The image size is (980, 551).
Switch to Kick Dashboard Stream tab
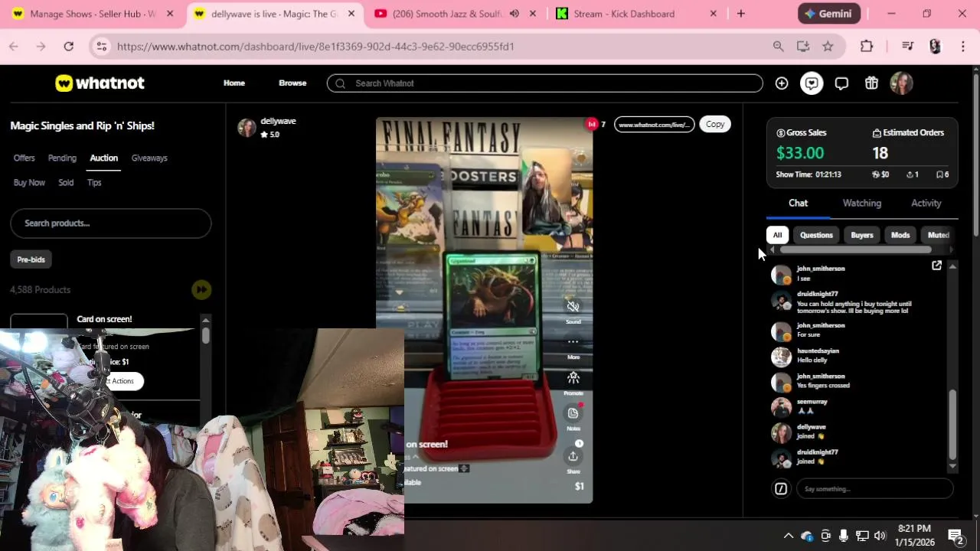click(637, 14)
